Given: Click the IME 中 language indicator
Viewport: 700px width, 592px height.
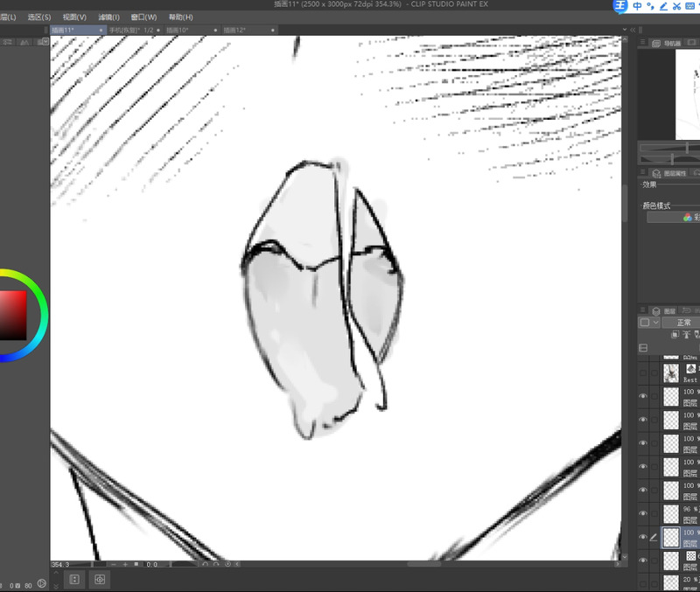Looking at the screenshot, I should [638, 6].
